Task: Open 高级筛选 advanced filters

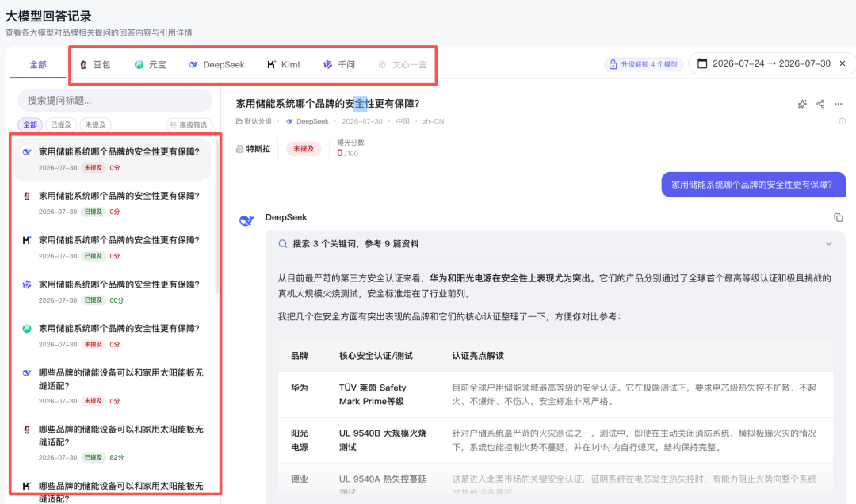Action: tap(189, 125)
